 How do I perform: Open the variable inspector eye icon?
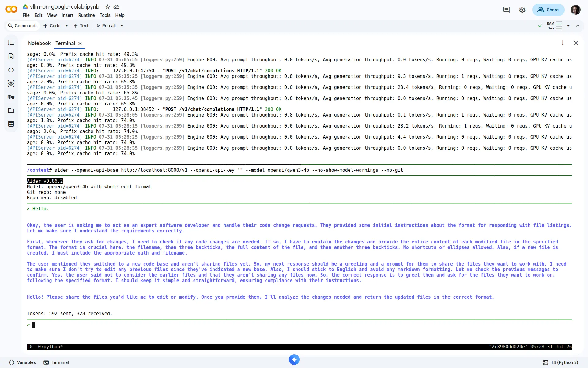coord(11,83)
